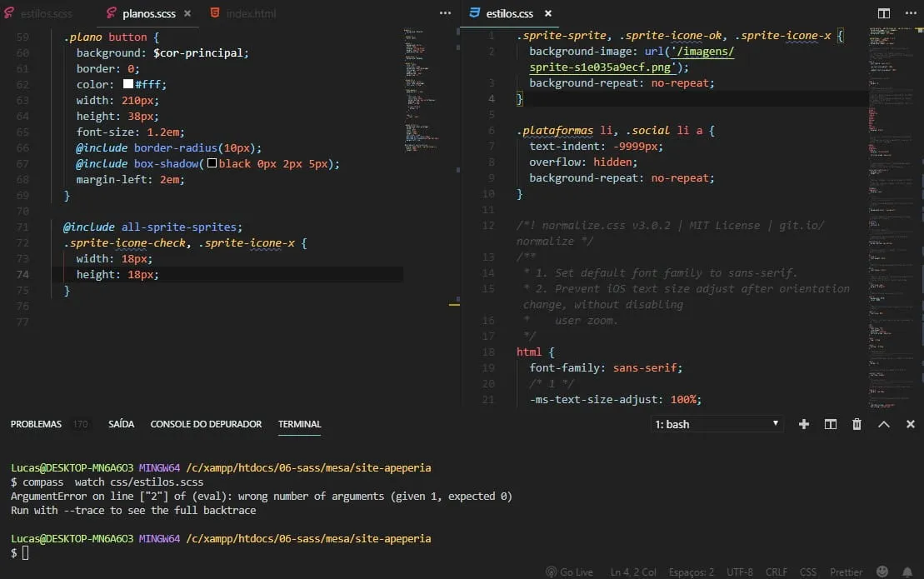924x579 pixels.
Task: Start Go Live server
Action: click(x=569, y=572)
